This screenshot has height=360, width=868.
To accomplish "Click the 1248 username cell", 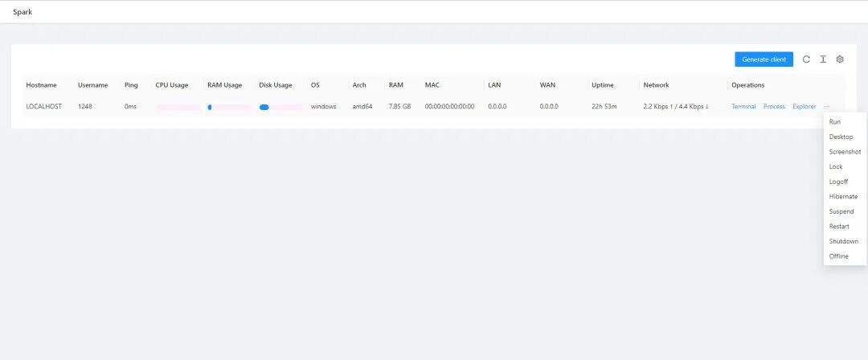I will point(85,106).
